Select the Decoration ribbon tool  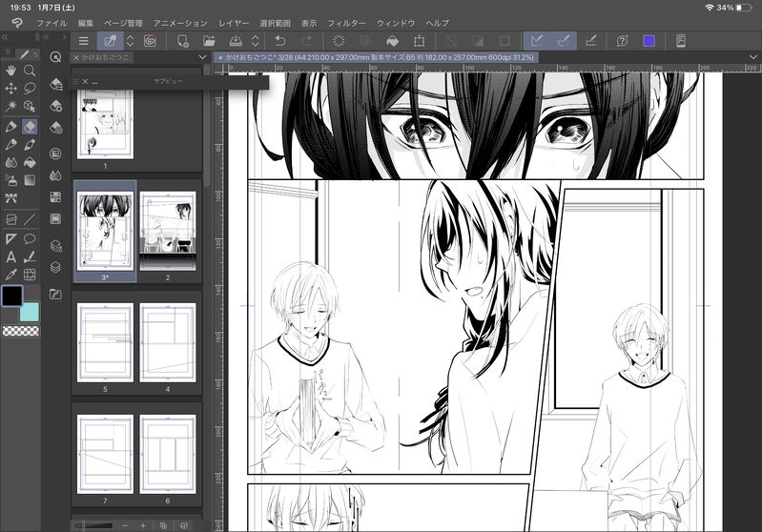click(10, 198)
